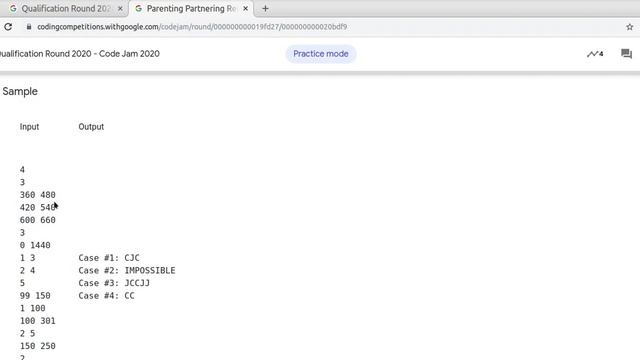This screenshot has height=360, width=640.
Task: Close the Qualification Round tab
Action: [120, 9]
